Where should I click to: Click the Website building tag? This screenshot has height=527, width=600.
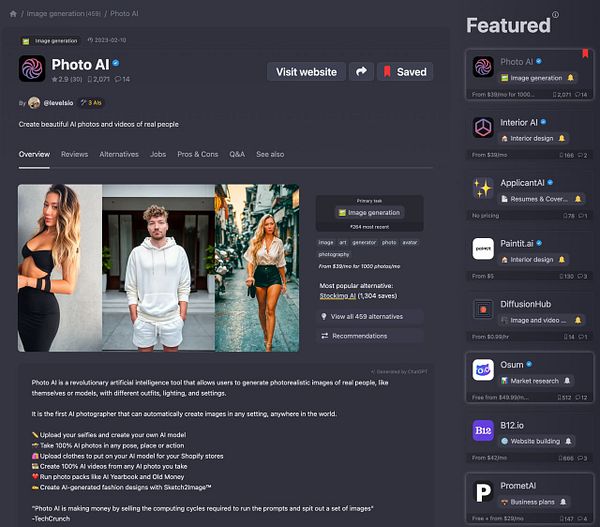[531, 441]
